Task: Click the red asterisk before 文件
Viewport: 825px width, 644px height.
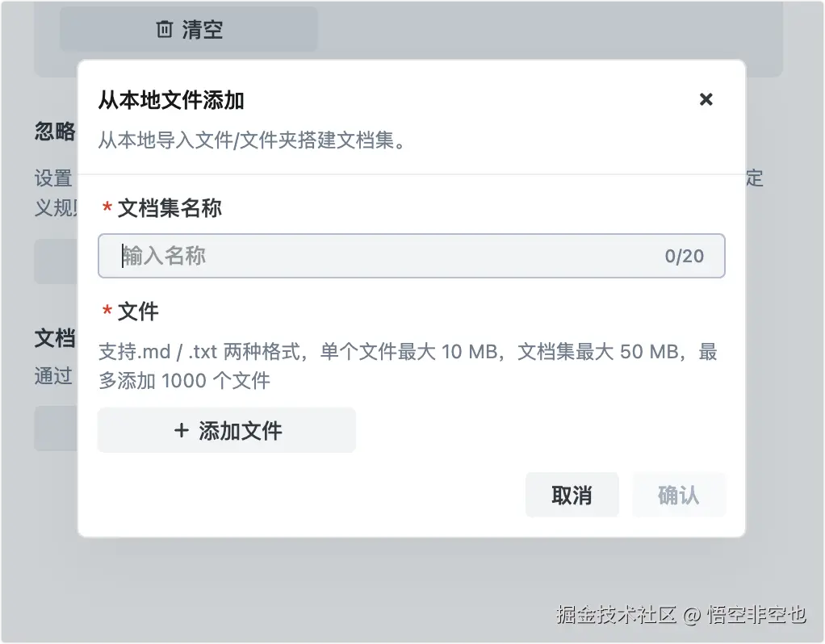Action: [107, 311]
